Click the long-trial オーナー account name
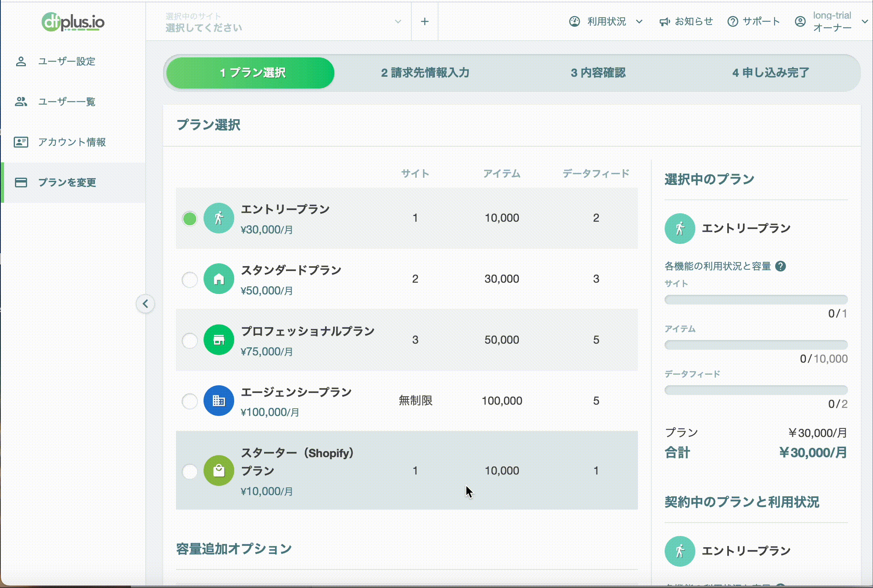 point(832,21)
